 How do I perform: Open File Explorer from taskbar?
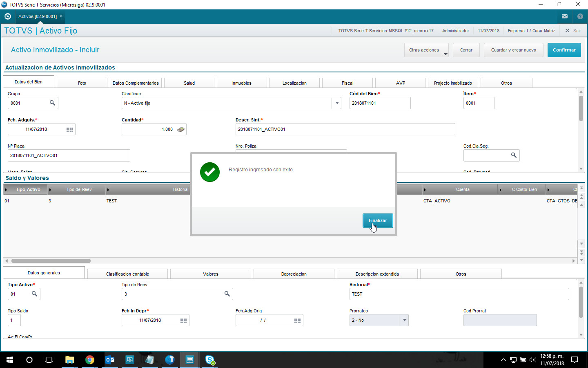(69, 360)
